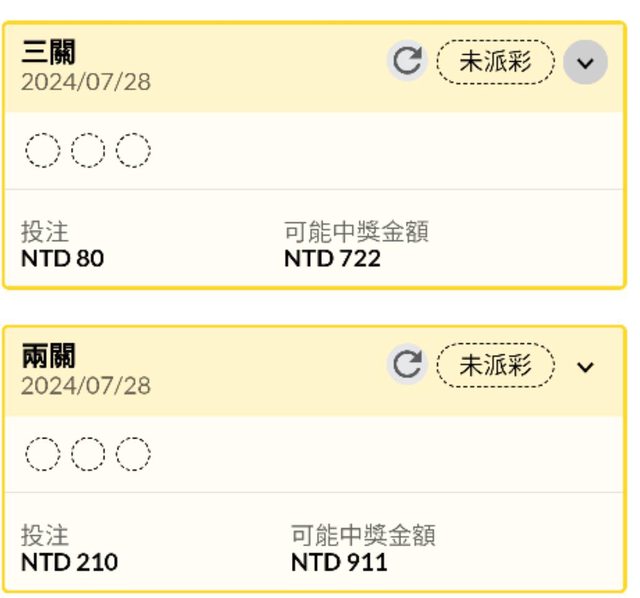Click the NTD 80 bet amount
This screenshot has width=640, height=598.
[x=62, y=259]
